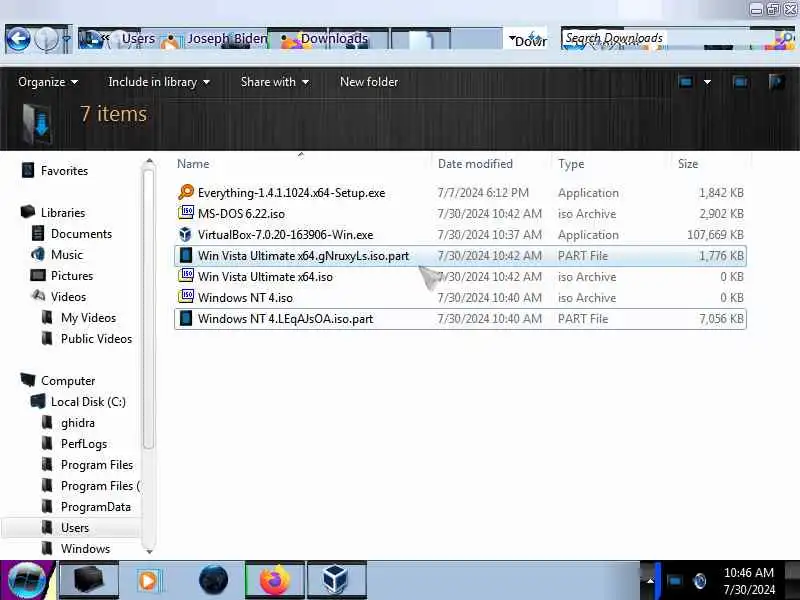Click the Users breadcrumb in address bar
This screenshot has width=800, height=600.
(138, 39)
